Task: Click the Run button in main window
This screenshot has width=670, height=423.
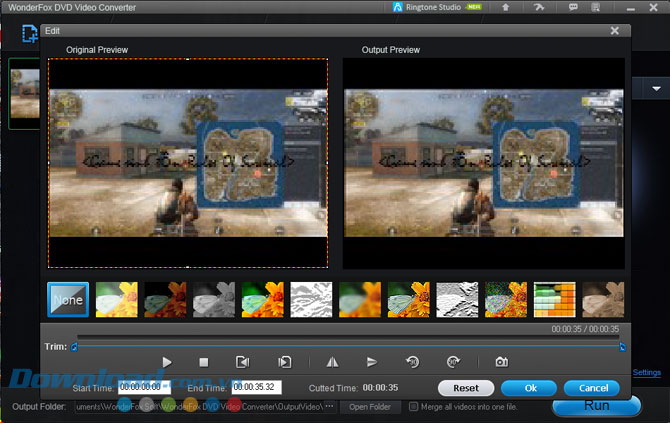Action: pos(597,406)
